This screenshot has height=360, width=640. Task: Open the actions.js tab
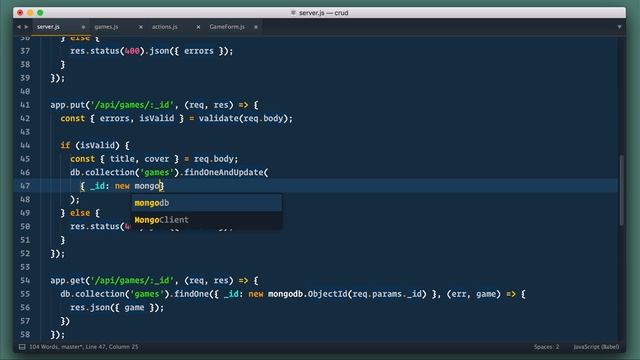tap(164, 27)
